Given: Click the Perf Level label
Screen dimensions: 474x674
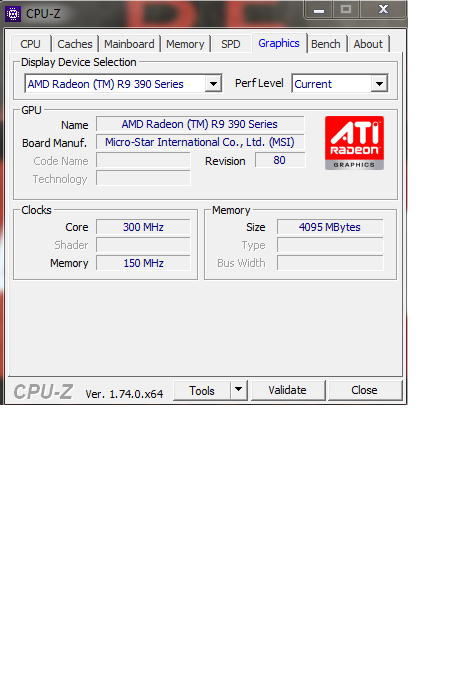Looking at the screenshot, I should pos(259,83).
